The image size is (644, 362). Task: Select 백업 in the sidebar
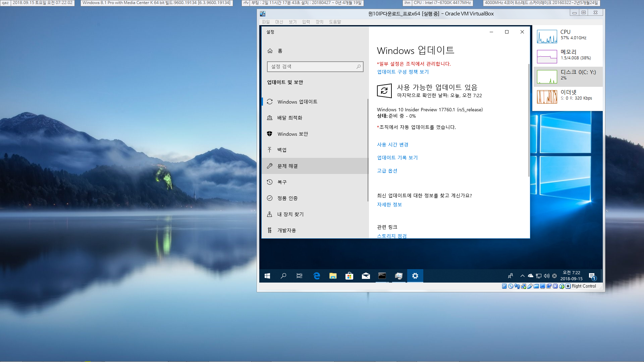click(315, 150)
